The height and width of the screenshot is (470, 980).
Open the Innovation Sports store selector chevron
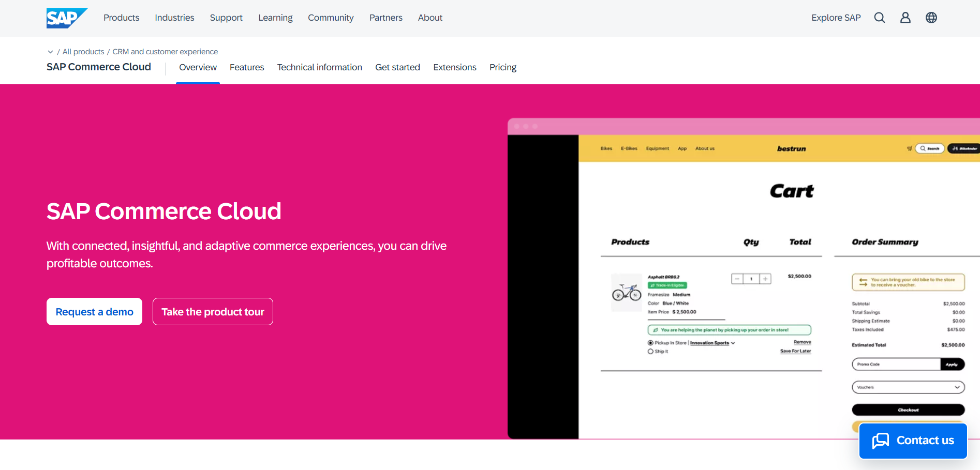click(x=733, y=342)
